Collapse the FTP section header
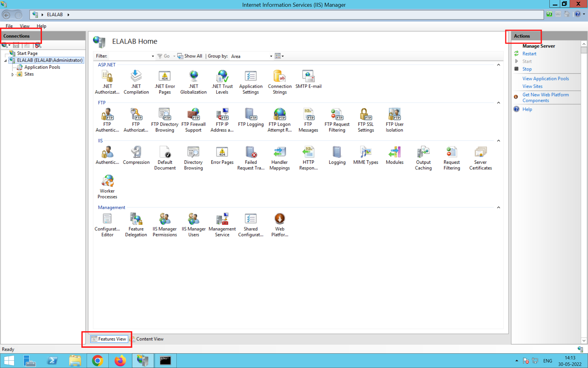This screenshot has width=588, height=368. coord(498,103)
